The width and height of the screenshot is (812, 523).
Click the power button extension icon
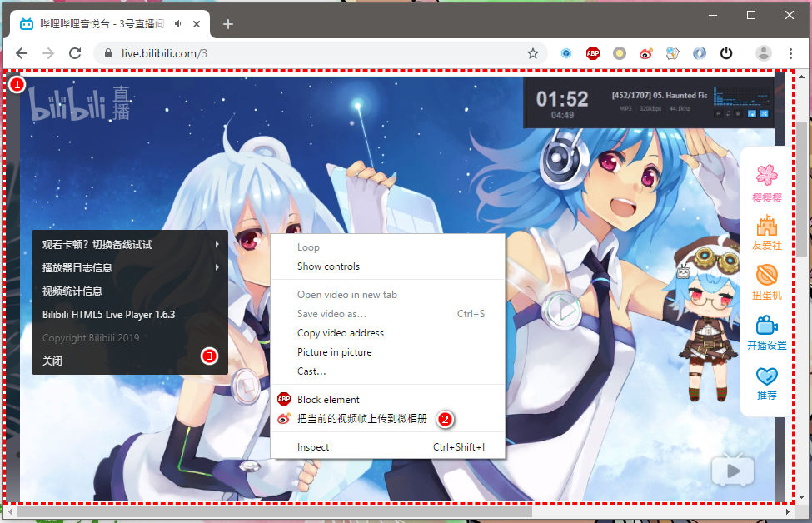pos(726,53)
